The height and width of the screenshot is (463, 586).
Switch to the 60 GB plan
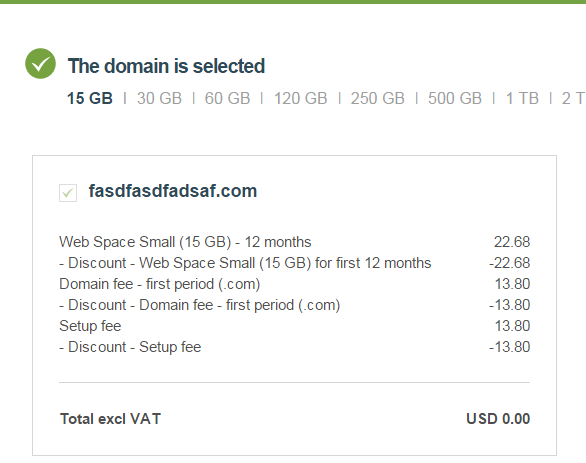click(x=227, y=99)
